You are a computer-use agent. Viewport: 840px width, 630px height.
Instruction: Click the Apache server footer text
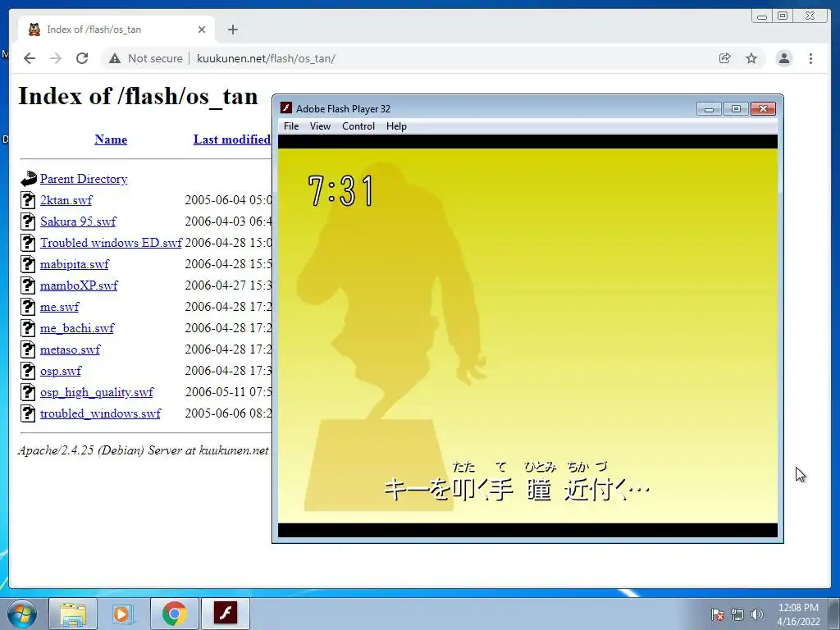143,450
